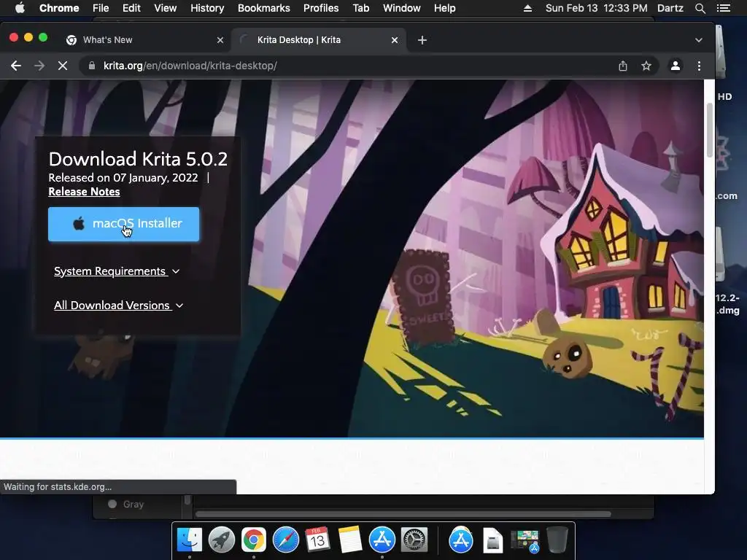Click the forward navigation arrow
Viewport: 747px width, 560px height.
point(39,66)
